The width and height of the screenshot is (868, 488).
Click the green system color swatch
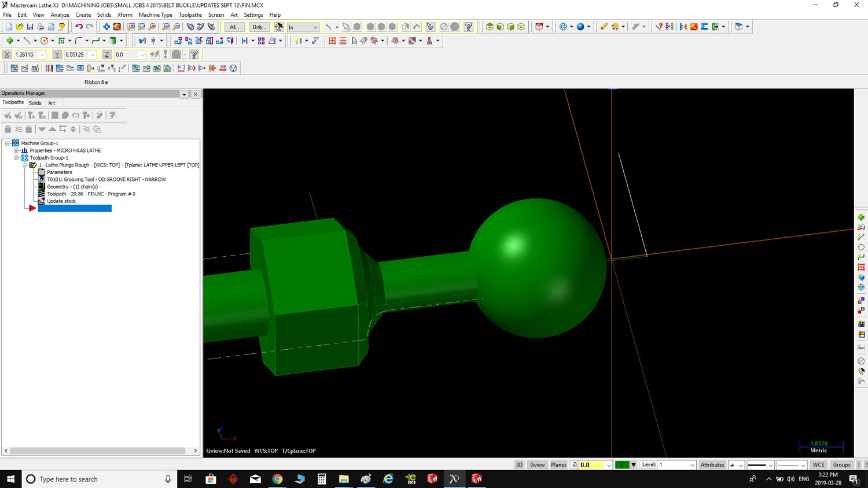(622, 465)
